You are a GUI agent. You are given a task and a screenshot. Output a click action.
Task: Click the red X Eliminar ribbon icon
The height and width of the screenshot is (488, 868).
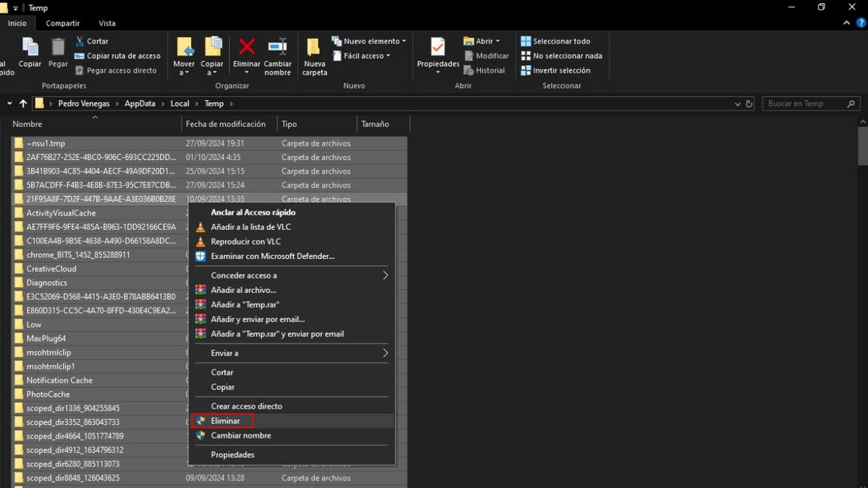[x=247, y=47]
